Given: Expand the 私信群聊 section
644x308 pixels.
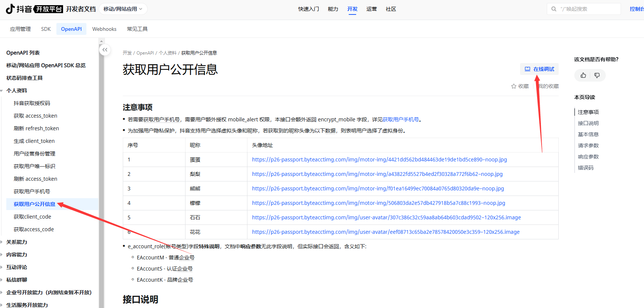Looking at the screenshot, I should click(x=2, y=280).
